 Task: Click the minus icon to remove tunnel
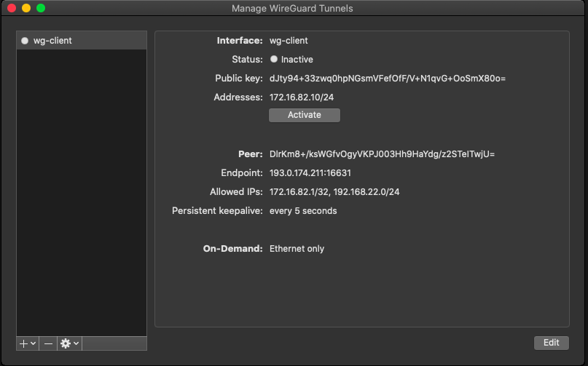48,343
